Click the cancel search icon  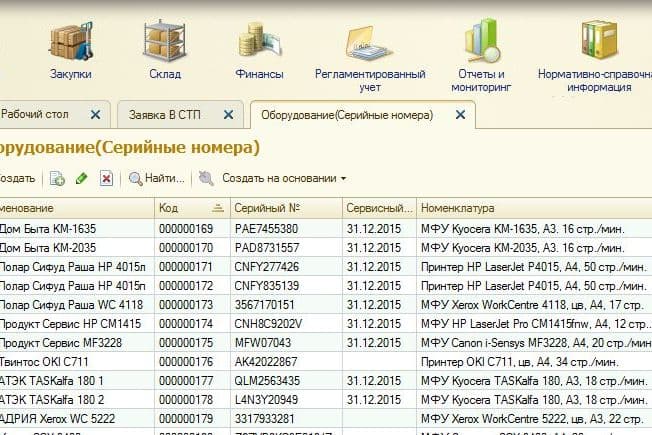pyautogui.click(x=206, y=178)
